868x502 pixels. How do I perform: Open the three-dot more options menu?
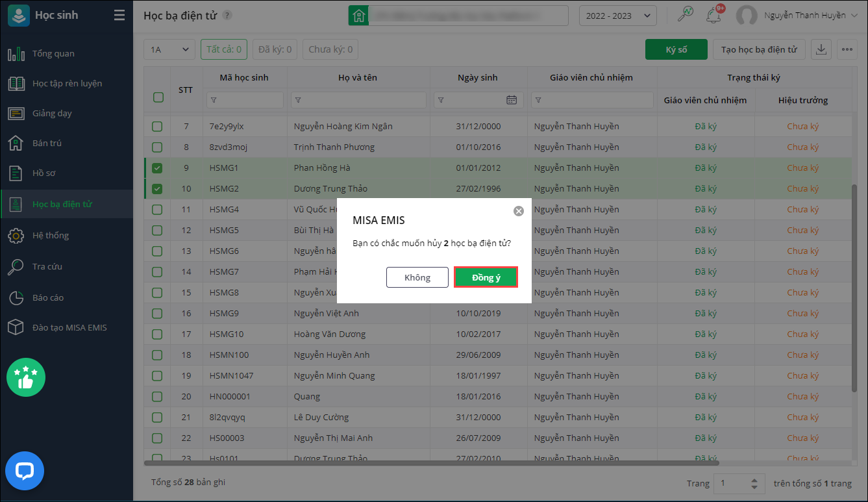(x=847, y=49)
